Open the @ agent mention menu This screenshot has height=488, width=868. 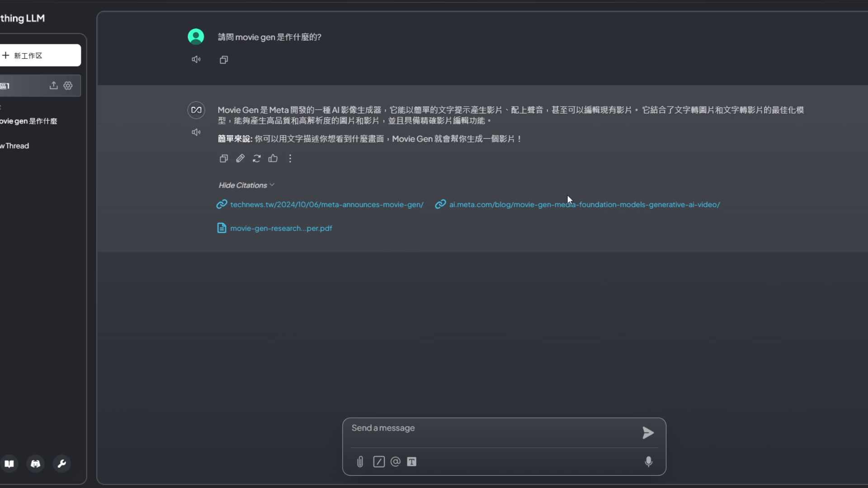396,462
